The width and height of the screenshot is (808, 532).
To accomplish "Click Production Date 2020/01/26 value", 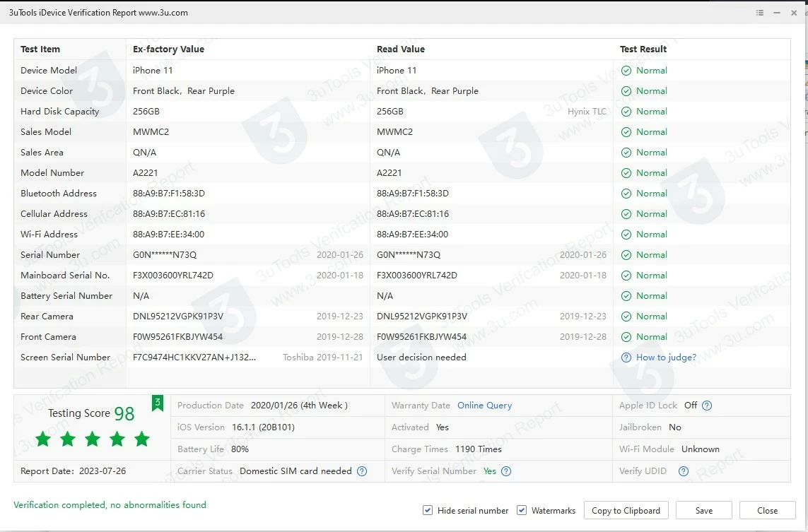I will click(300, 406).
